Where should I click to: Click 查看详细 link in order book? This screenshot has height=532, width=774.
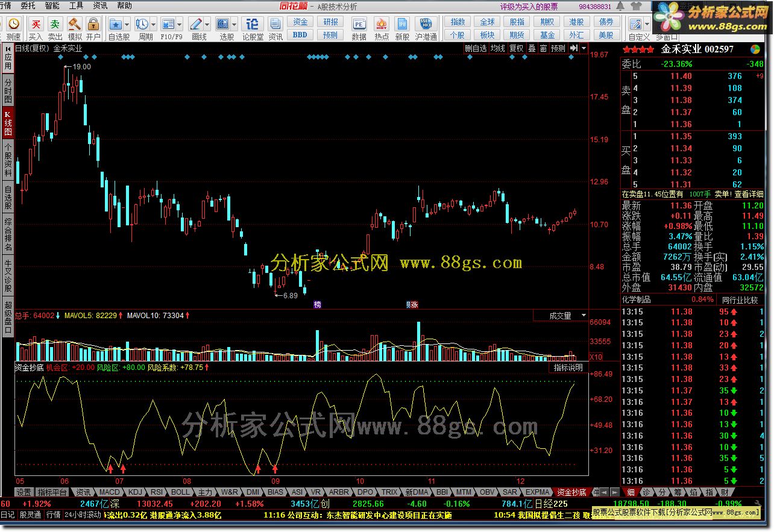(x=747, y=194)
